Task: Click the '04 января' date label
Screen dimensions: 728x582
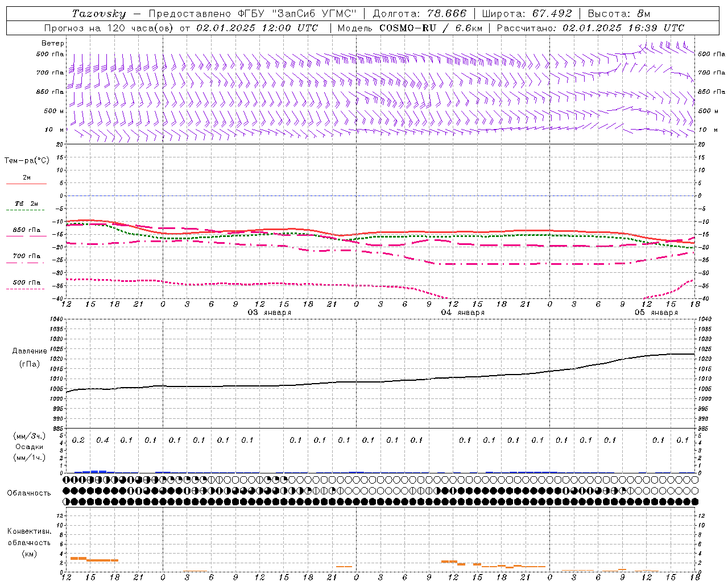Action: (463, 313)
